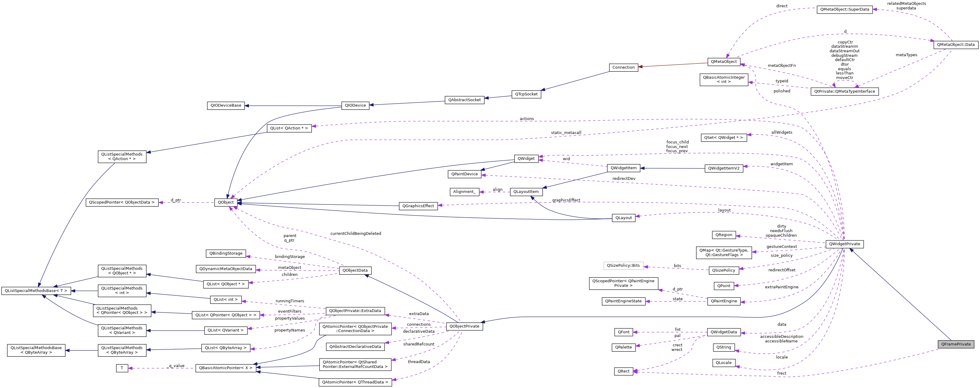Open the QFramePrivate class node

click(956, 344)
